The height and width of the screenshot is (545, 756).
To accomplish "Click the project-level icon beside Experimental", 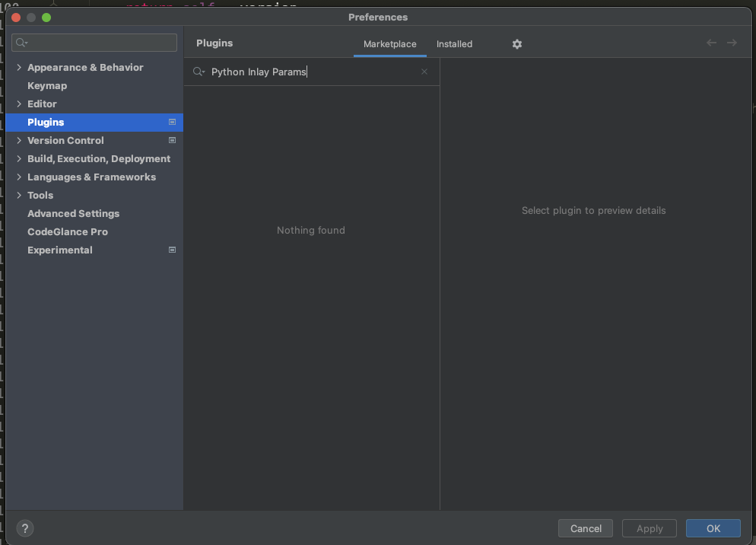I will pos(173,250).
